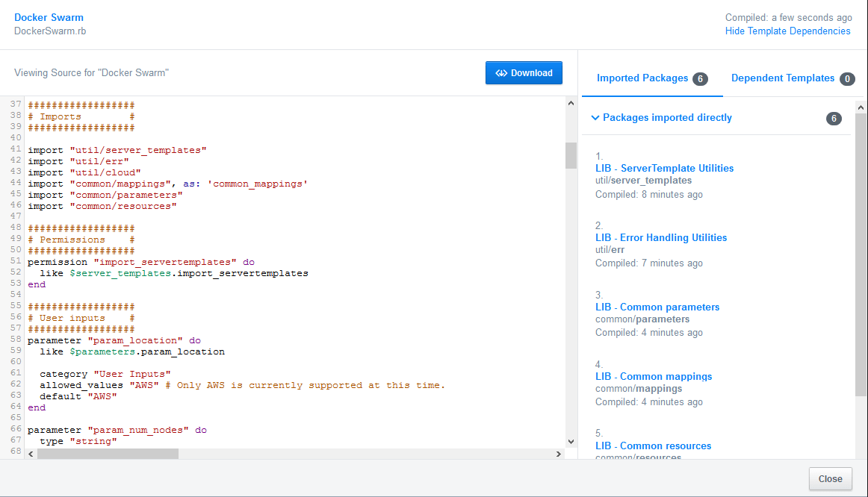The height and width of the screenshot is (497, 868).
Task: Open LIB - Common resources package
Action: point(653,446)
